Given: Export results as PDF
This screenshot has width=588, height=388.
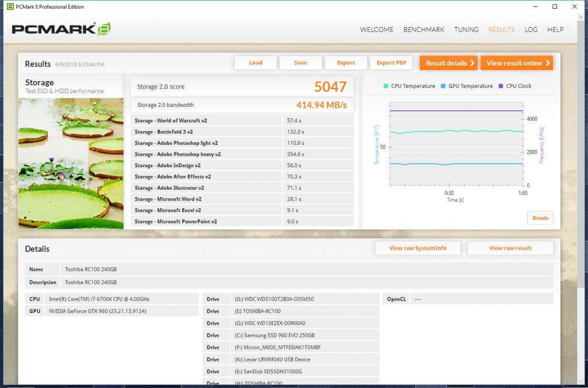Looking at the screenshot, I should click(391, 63).
